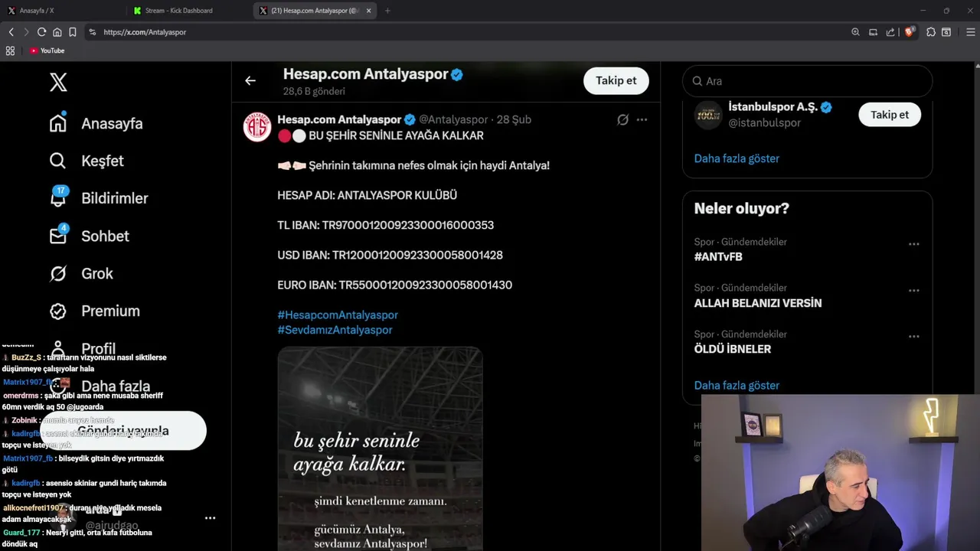This screenshot has width=980, height=551.
Task: Click Grok explain icon on the post
Action: (x=622, y=119)
